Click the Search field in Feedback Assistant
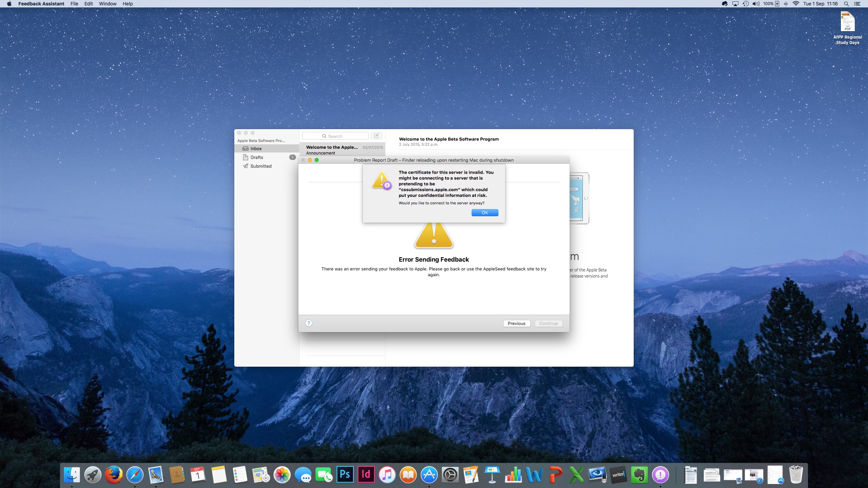 (x=335, y=136)
